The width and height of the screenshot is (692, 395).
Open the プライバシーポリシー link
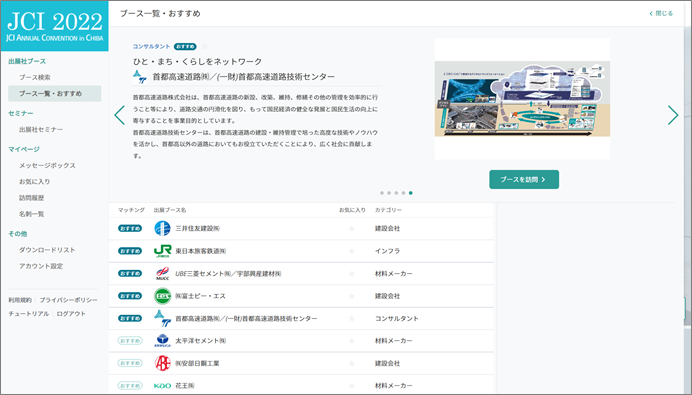(x=68, y=300)
